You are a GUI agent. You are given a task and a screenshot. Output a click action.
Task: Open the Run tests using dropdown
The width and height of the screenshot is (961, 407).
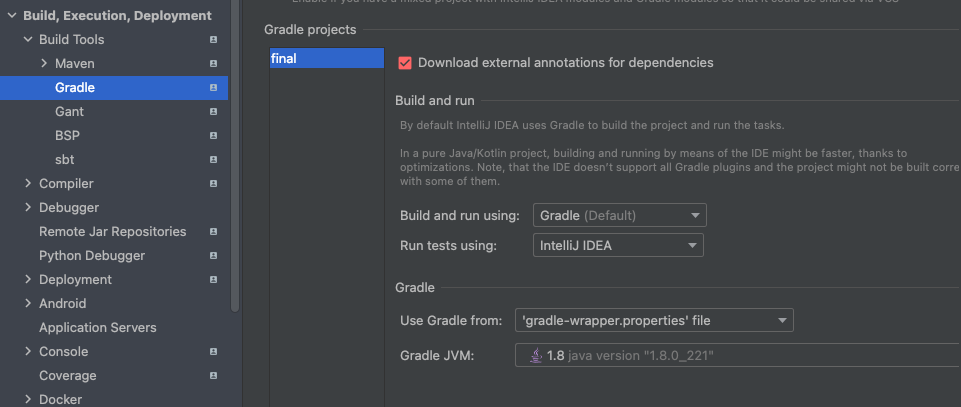coord(617,245)
